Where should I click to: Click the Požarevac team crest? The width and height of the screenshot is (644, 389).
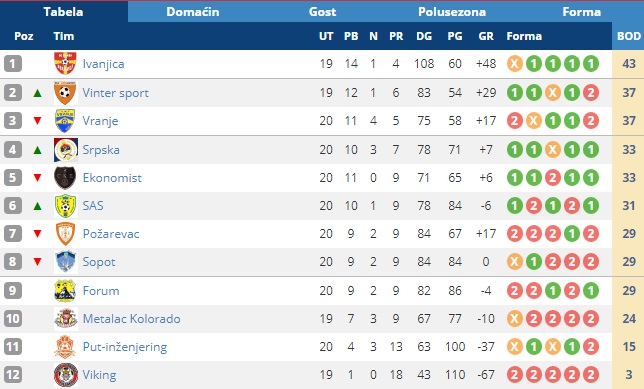click(x=65, y=234)
